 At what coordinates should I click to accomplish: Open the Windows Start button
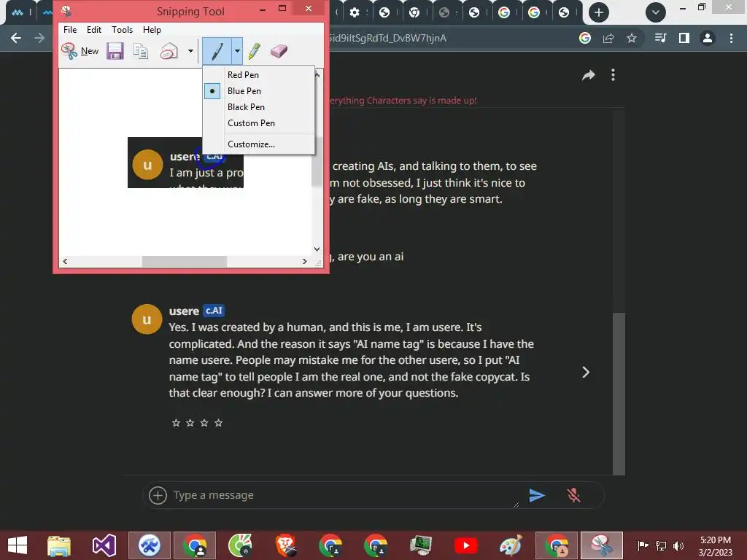point(18,545)
